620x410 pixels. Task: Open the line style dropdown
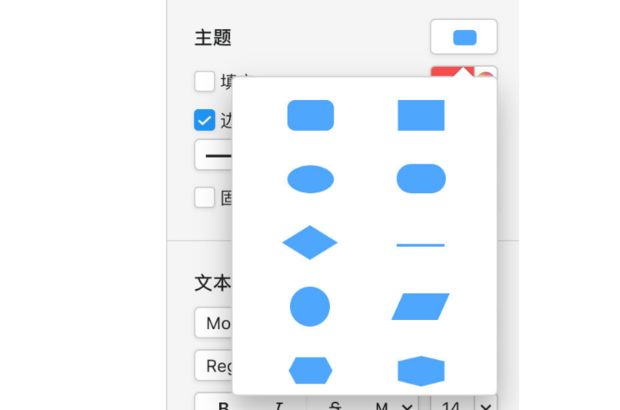click(213, 157)
